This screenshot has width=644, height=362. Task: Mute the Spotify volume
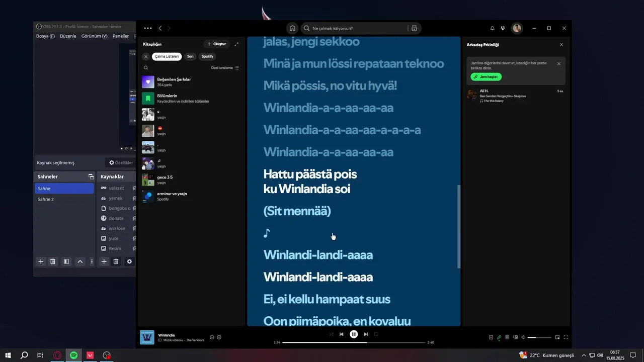click(523, 337)
